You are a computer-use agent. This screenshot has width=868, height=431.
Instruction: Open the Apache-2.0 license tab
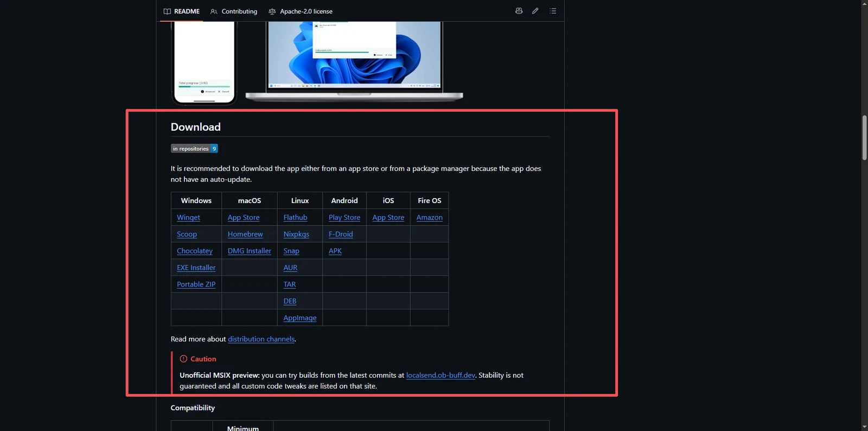point(301,11)
